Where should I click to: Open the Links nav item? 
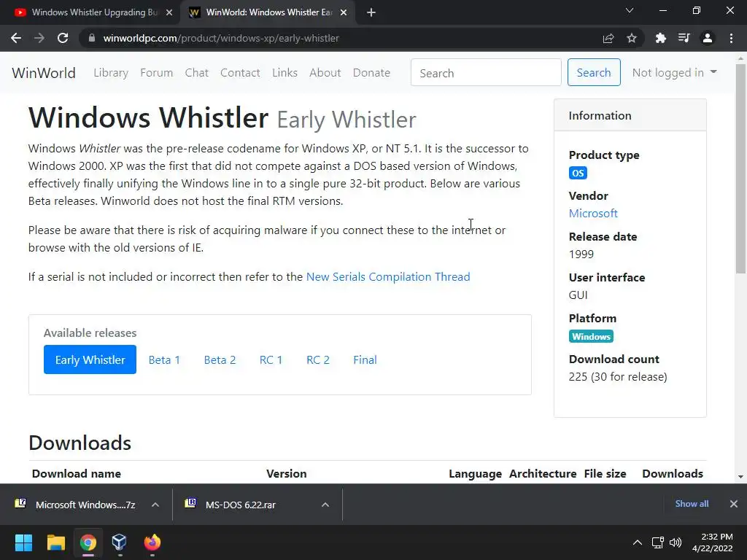pos(285,73)
